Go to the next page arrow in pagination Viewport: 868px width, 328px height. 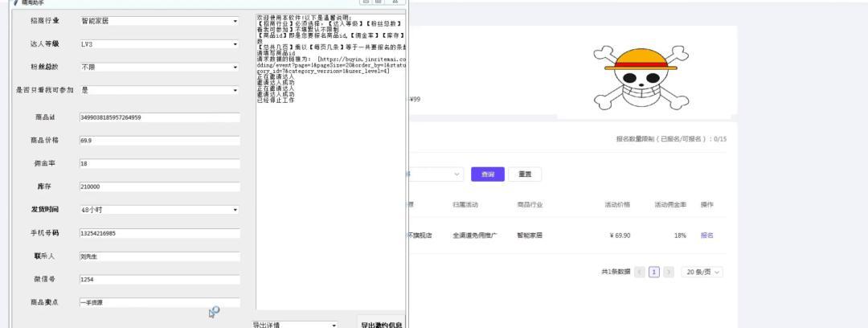point(669,272)
